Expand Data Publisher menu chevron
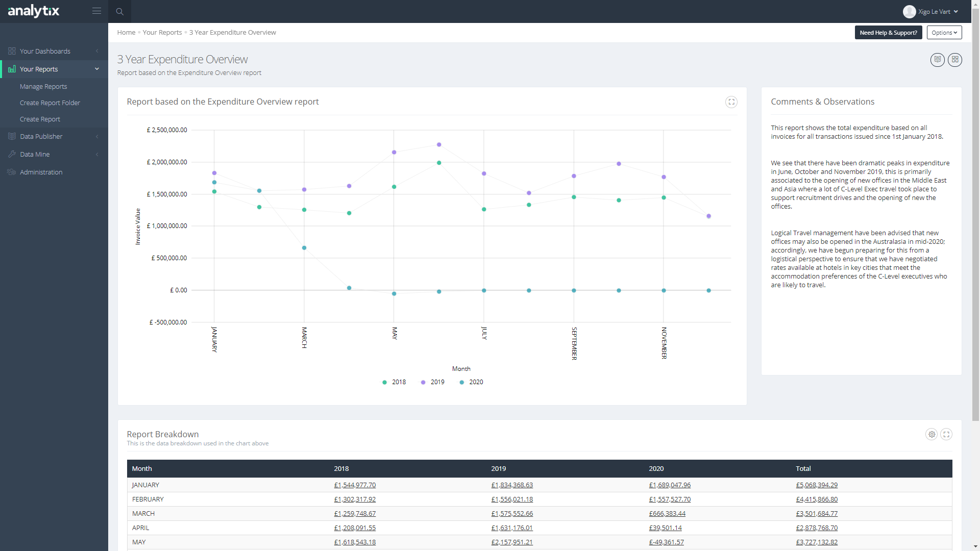Viewport: 980px width, 551px height. [97, 136]
